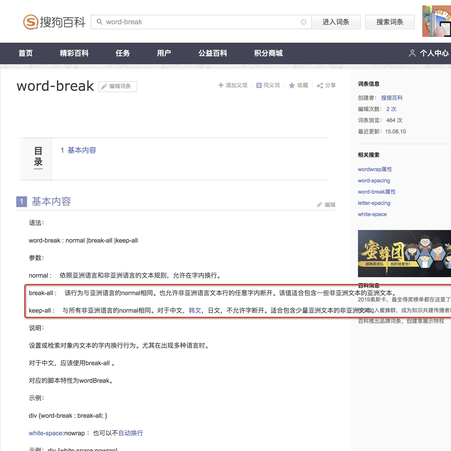Click the view count 464 次

point(394,120)
